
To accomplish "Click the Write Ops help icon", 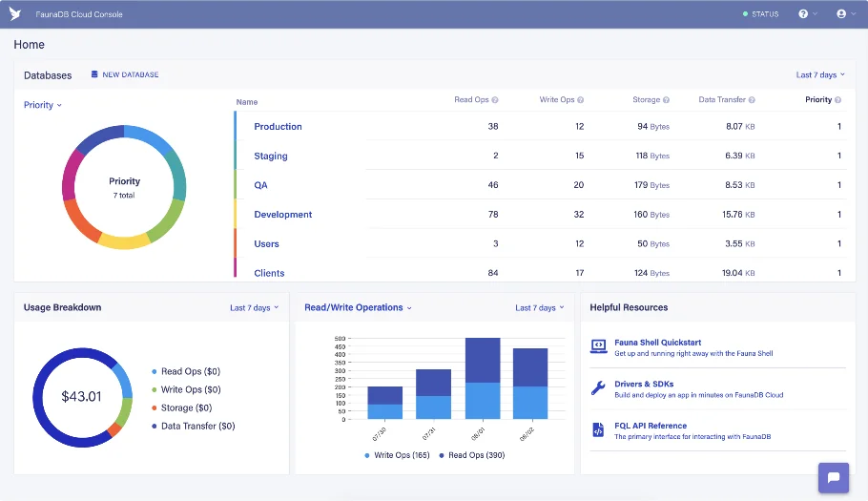I will (x=580, y=100).
